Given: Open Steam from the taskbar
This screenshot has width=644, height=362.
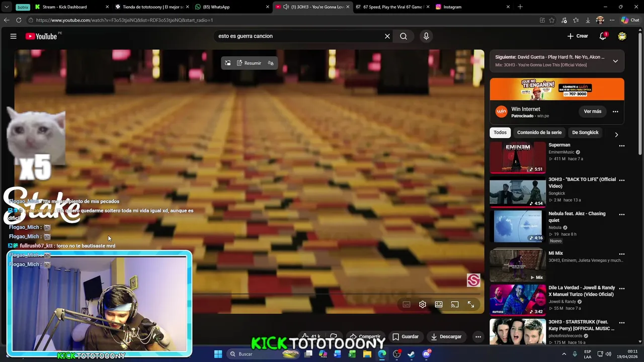Looking at the screenshot, I should point(412,354).
